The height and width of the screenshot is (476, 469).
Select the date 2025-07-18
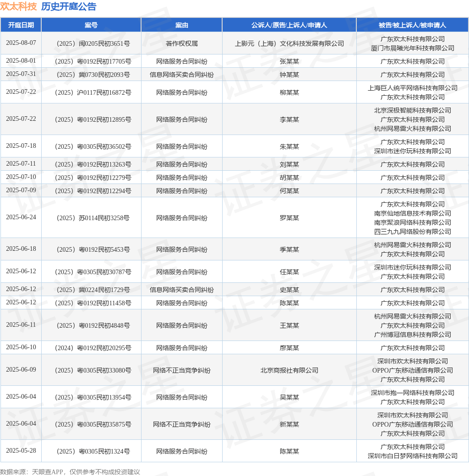pyautogui.click(x=21, y=146)
